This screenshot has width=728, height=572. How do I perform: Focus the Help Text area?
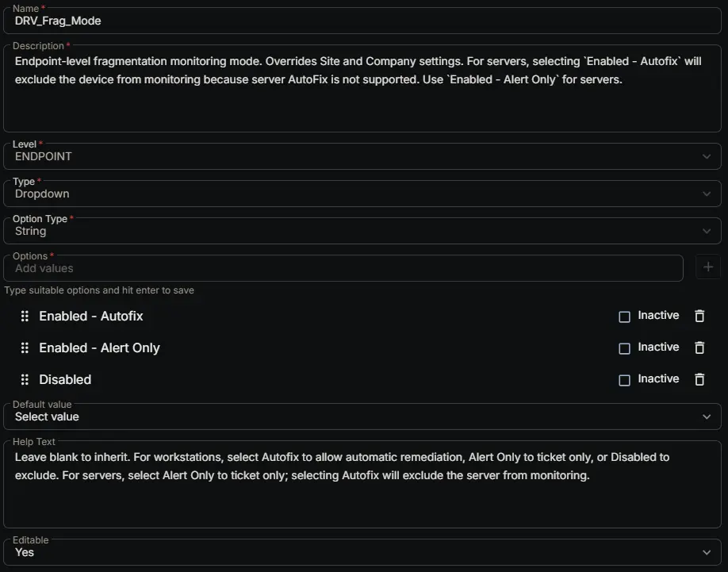[x=362, y=484]
